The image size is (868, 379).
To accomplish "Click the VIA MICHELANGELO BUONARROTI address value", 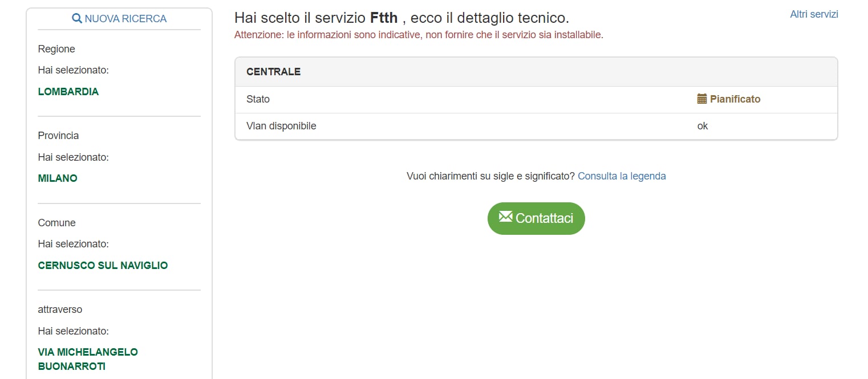I will click(88, 359).
